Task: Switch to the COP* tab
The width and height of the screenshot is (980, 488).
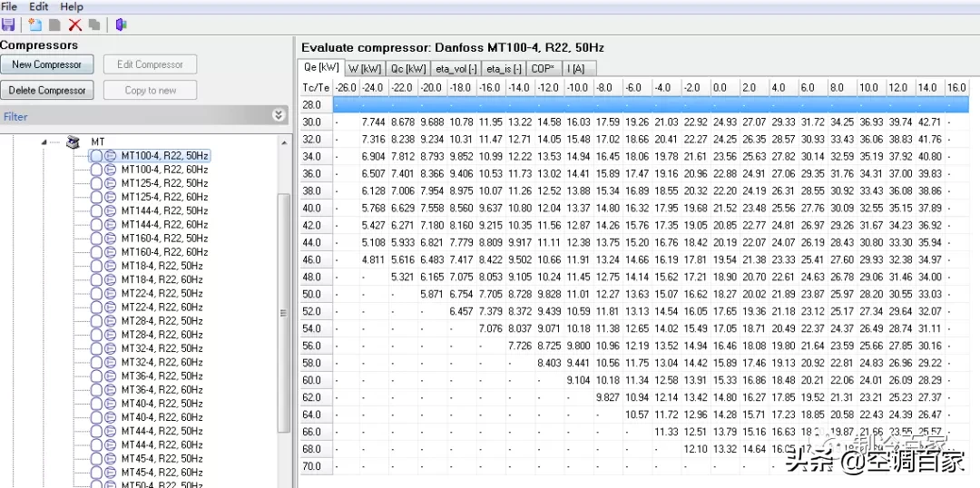Action: click(x=544, y=69)
